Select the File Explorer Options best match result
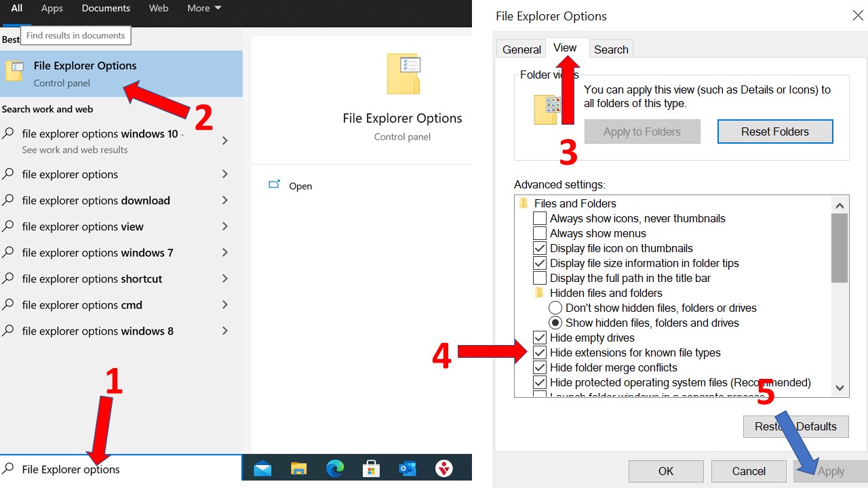The height and width of the screenshot is (488, 868). click(121, 74)
